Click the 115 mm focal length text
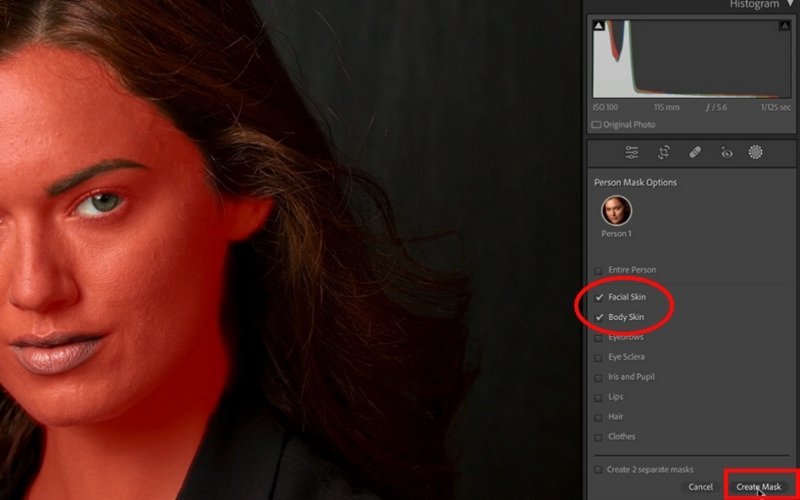The image size is (800, 500). pos(667,108)
